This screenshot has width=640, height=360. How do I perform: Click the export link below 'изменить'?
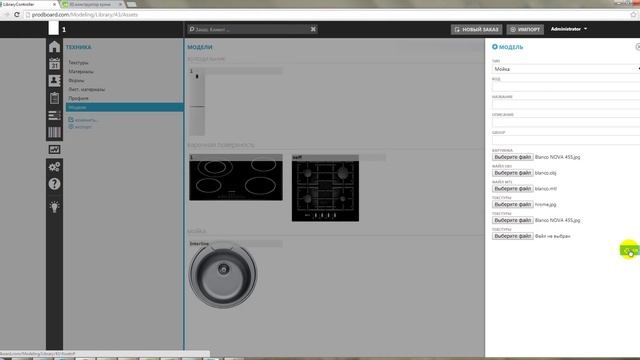(x=80, y=127)
